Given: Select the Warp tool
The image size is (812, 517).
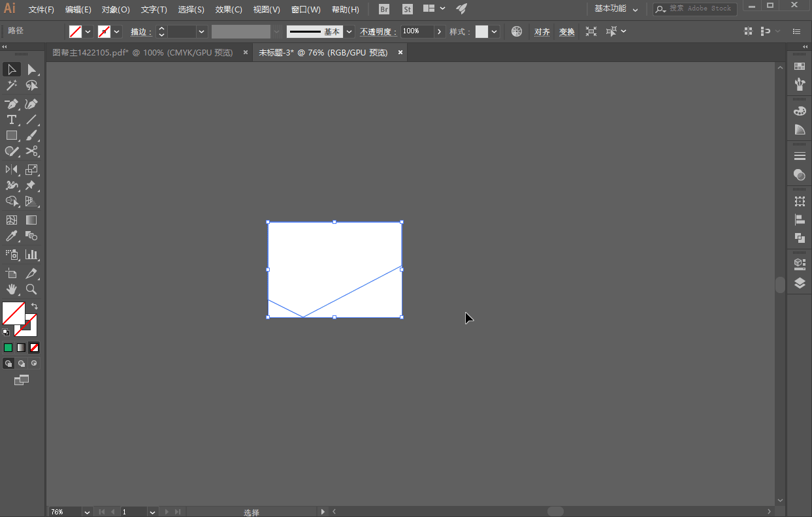Looking at the screenshot, I should [x=12, y=185].
